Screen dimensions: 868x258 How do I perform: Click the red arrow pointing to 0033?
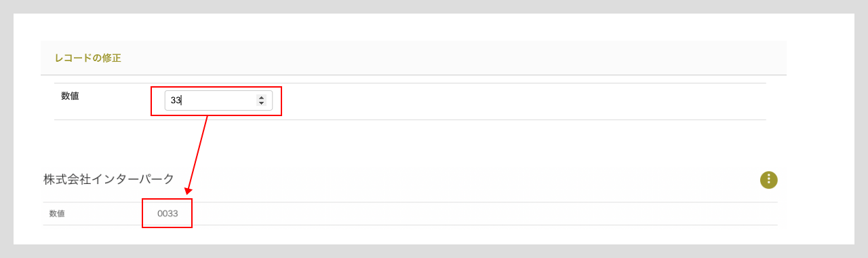197,155
